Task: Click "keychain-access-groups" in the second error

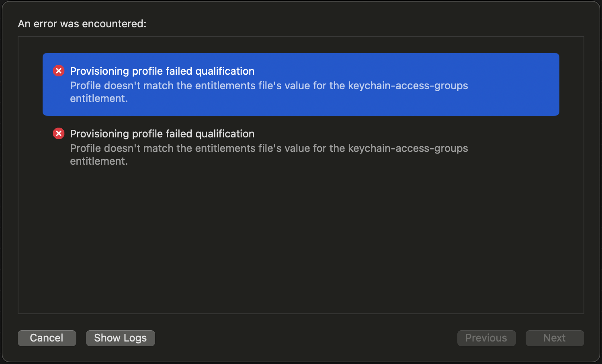Action: click(x=407, y=149)
